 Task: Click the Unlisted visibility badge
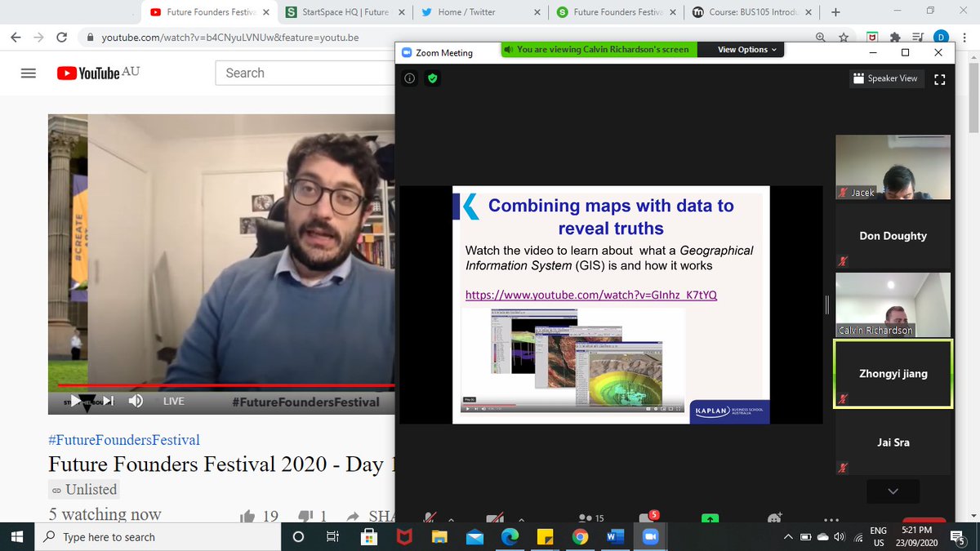coord(83,490)
